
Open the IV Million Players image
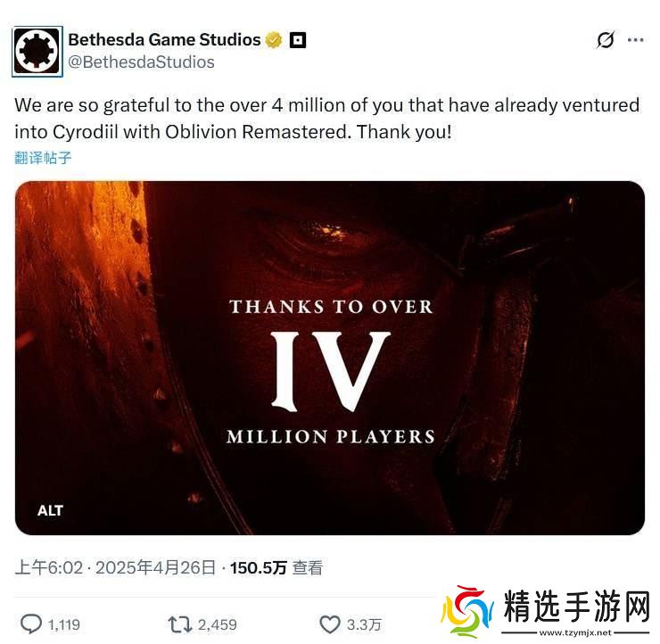(x=330, y=358)
